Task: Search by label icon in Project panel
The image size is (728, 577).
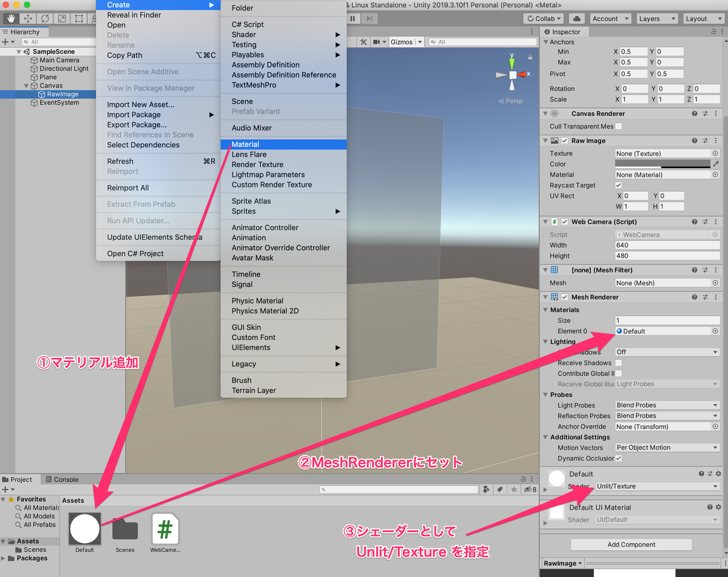Action: click(x=500, y=490)
